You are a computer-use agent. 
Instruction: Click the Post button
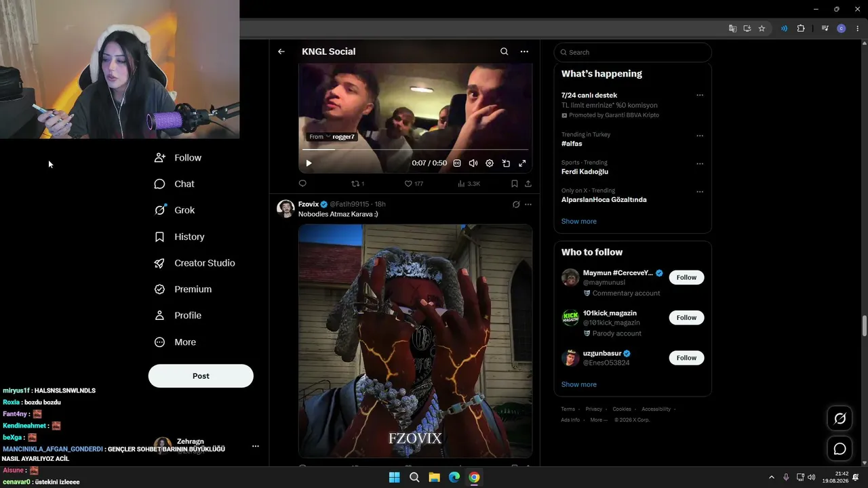(201, 376)
